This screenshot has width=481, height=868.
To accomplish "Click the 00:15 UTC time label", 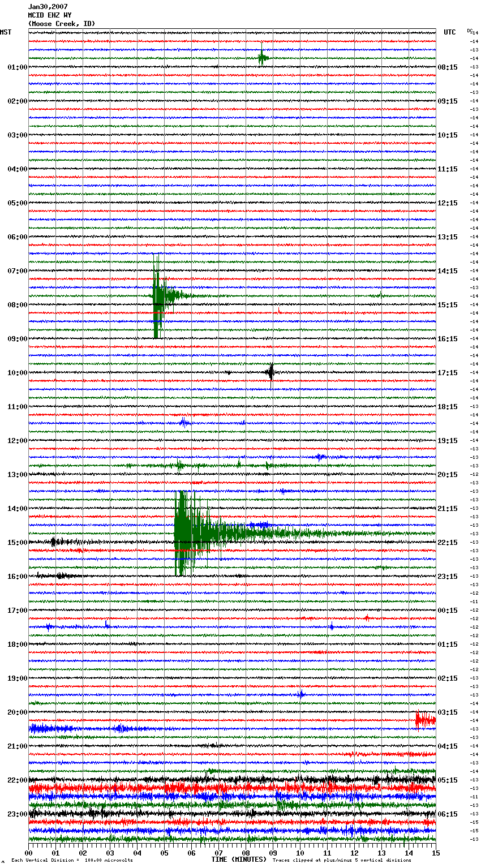I will point(448,611).
